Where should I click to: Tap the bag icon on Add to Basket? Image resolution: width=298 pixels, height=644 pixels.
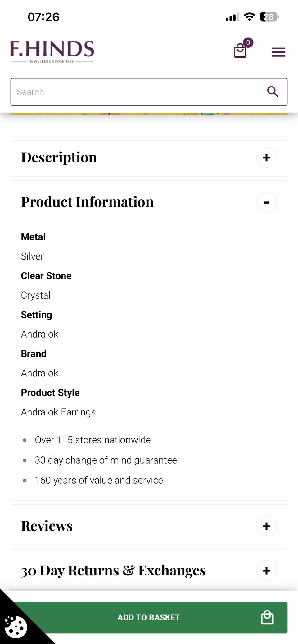267,617
